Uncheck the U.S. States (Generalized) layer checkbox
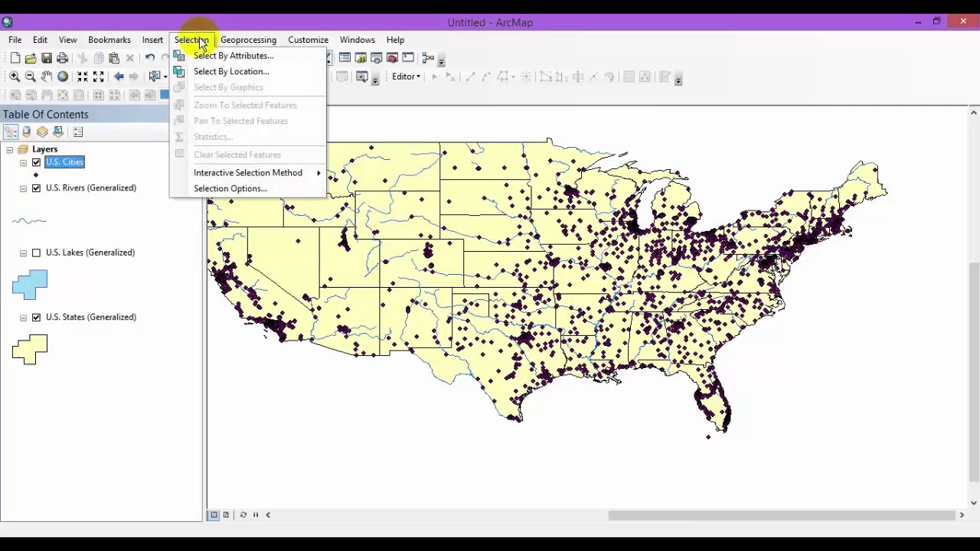Viewport: 980px width, 551px height. [36, 317]
